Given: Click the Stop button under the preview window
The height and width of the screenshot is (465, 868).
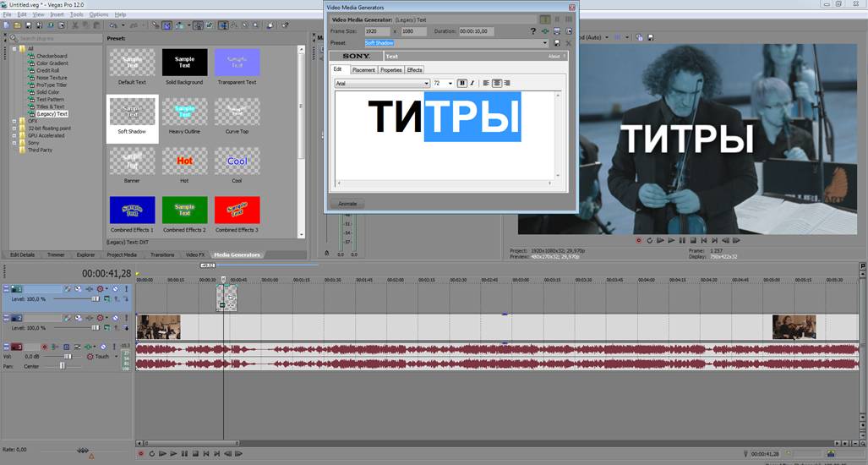Looking at the screenshot, I should pos(692,240).
